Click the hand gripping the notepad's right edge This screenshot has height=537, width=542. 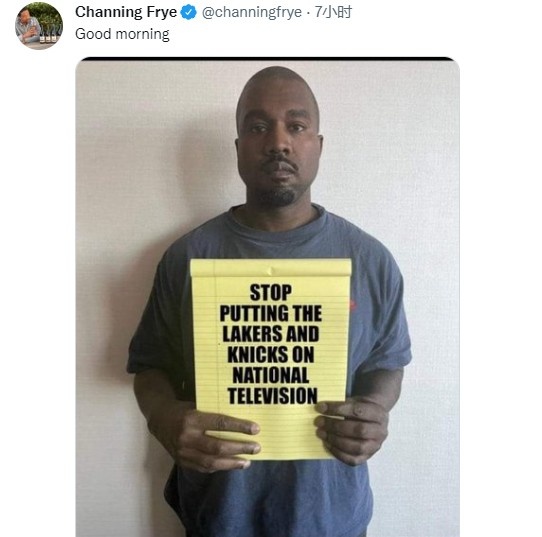coord(351,430)
